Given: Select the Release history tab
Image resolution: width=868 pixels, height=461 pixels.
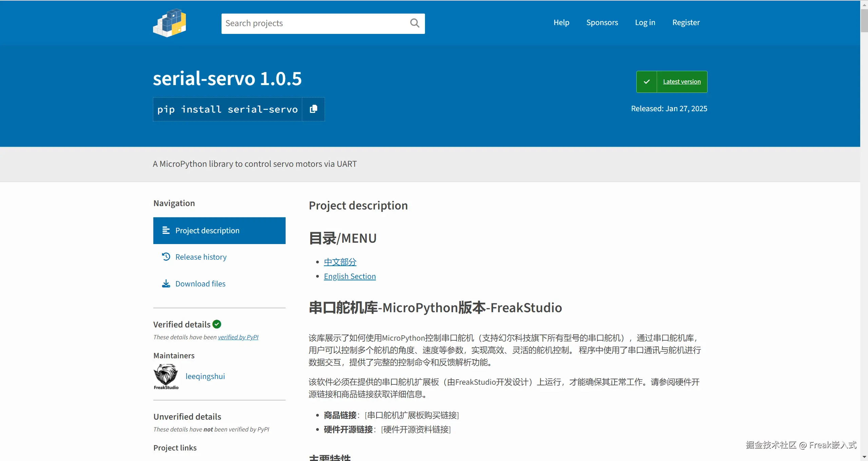Looking at the screenshot, I should (x=201, y=257).
